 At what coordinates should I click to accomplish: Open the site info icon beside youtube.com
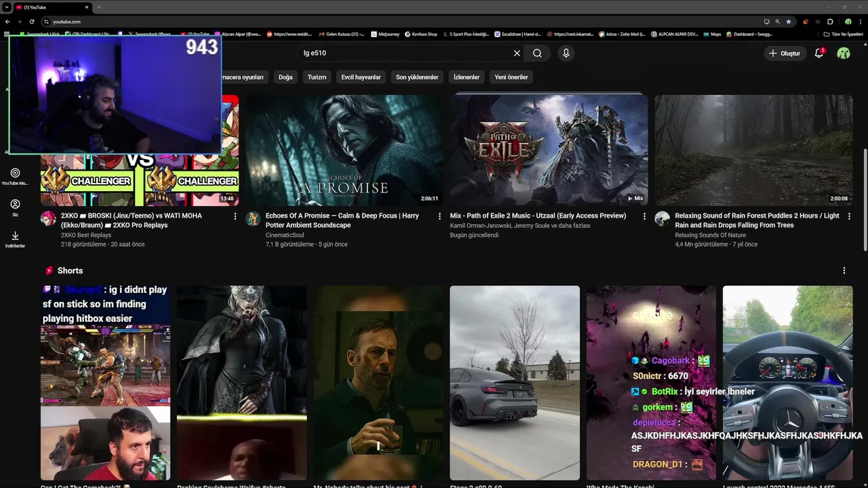(x=47, y=22)
